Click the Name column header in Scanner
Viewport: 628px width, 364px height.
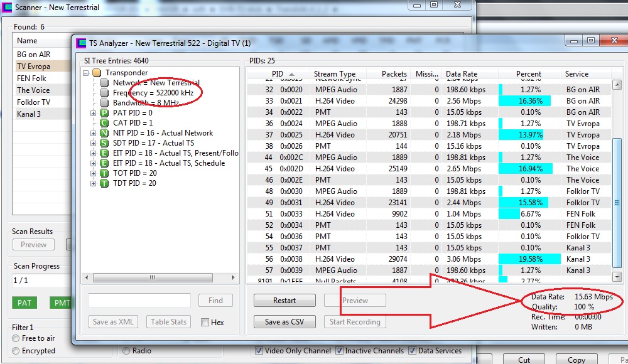click(x=42, y=41)
